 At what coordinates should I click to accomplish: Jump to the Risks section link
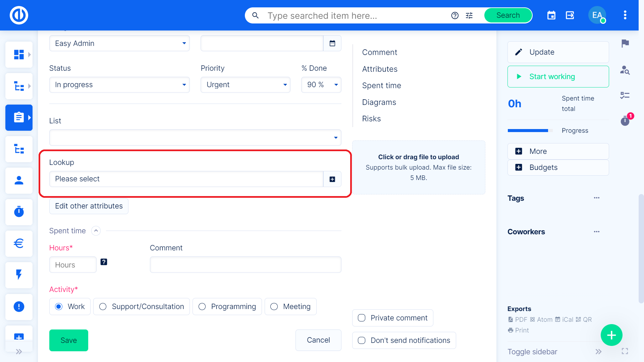pyautogui.click(x=371, y=119)
